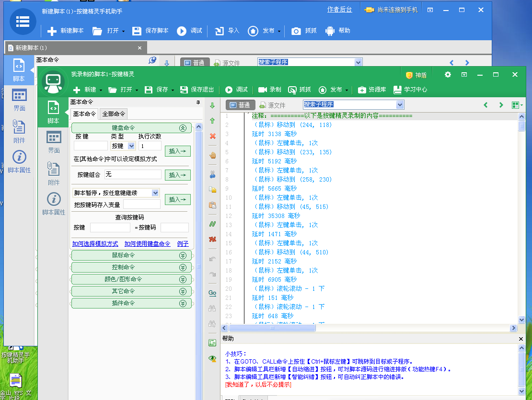
Task: Switch to 基本命令 tab
Action: tap(84, 114)
